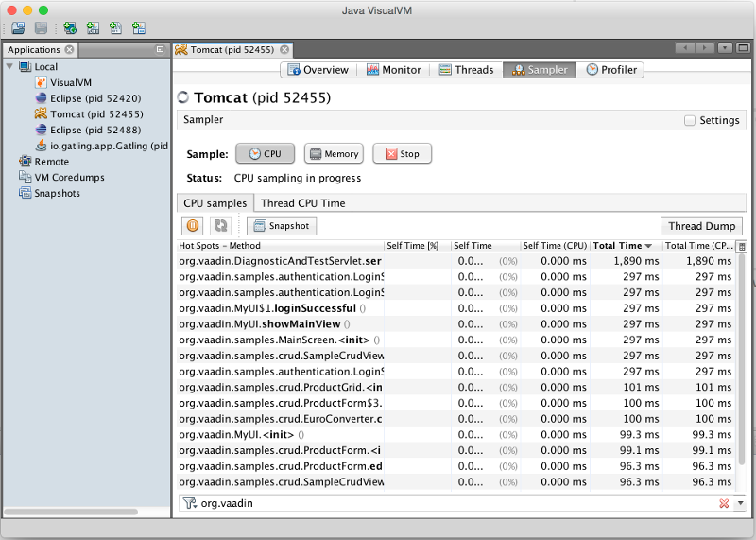Sort by Self Time [%] column
This screenshot has height=540, width=756.
418,246
